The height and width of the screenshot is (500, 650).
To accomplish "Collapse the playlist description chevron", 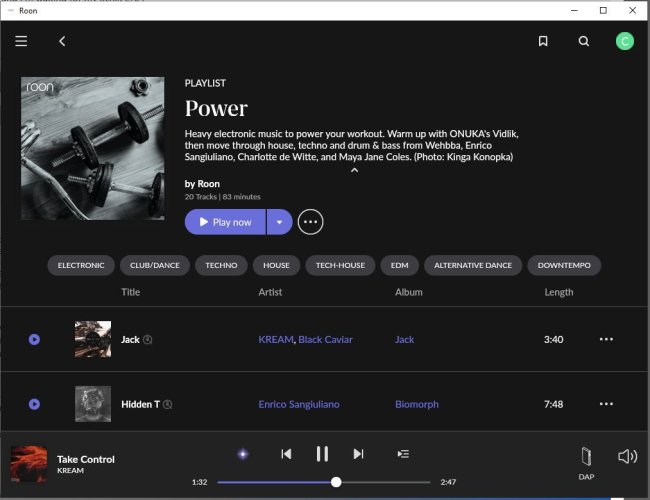I will tap(354, 170).
